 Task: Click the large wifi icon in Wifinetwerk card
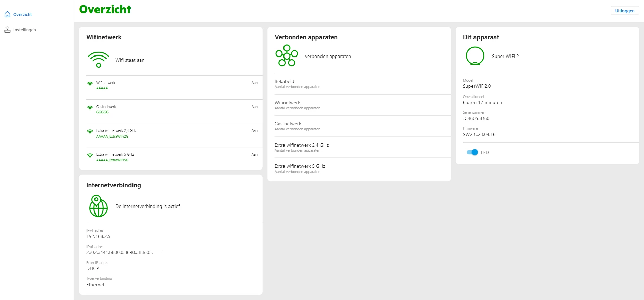pyautogui.click(x=99, y=60)
